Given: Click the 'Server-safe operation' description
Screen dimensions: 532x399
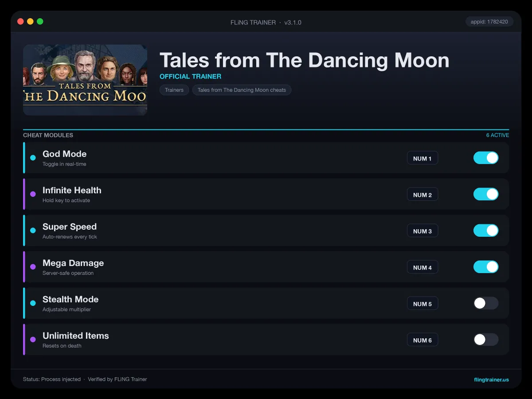Looking at the screenshot, I should pyautogui.click(x=68, y=273).
